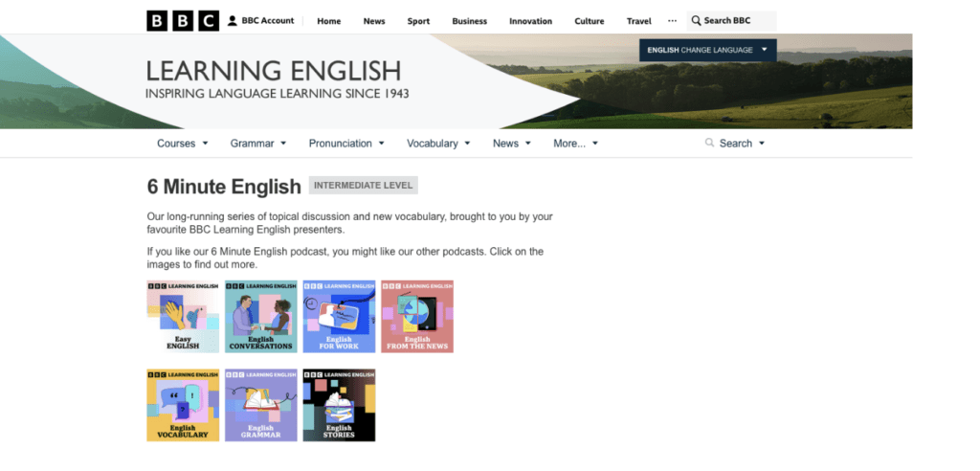Open the Business section
980x471 pixels.
[469, 21]
